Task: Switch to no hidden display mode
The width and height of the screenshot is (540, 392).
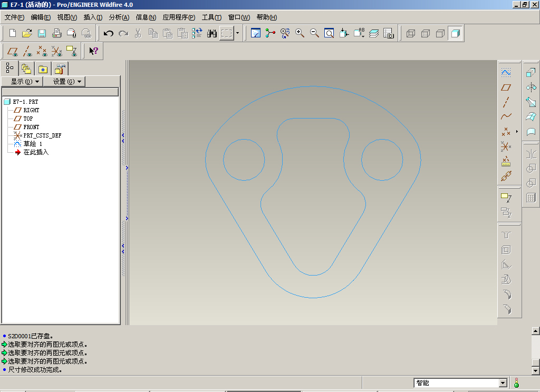Action: [440, 33]
